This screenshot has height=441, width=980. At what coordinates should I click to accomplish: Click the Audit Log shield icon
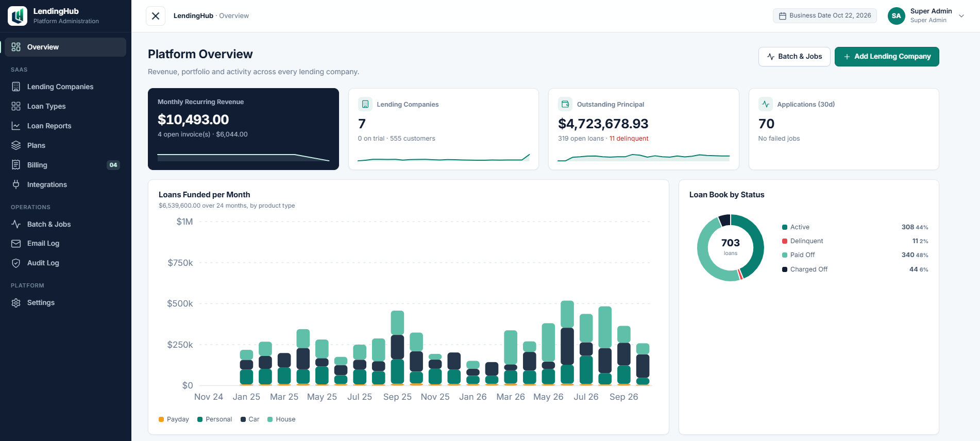coord(16,263)
